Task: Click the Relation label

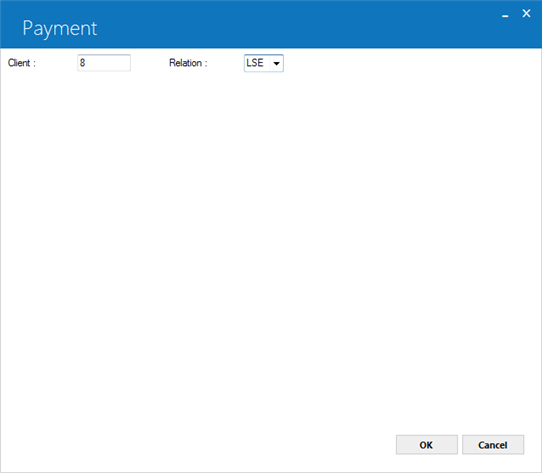Action: tap(188, 63)
